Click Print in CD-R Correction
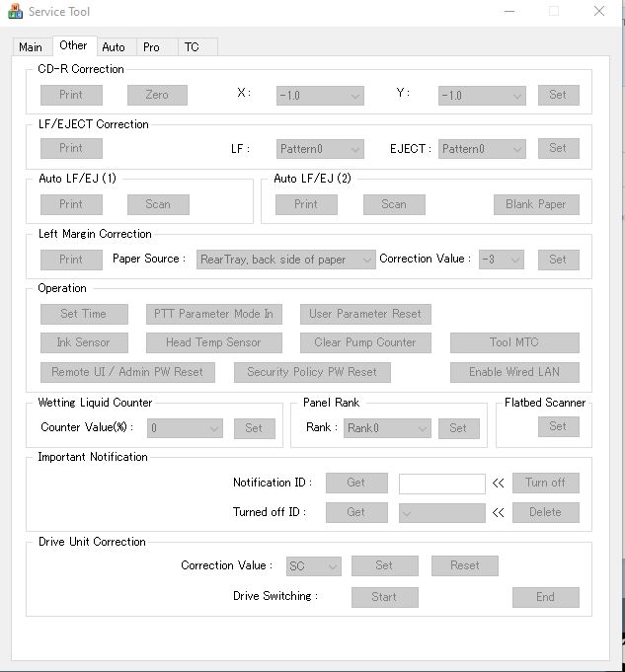This screenshot has width=625, height=672. 71,95
